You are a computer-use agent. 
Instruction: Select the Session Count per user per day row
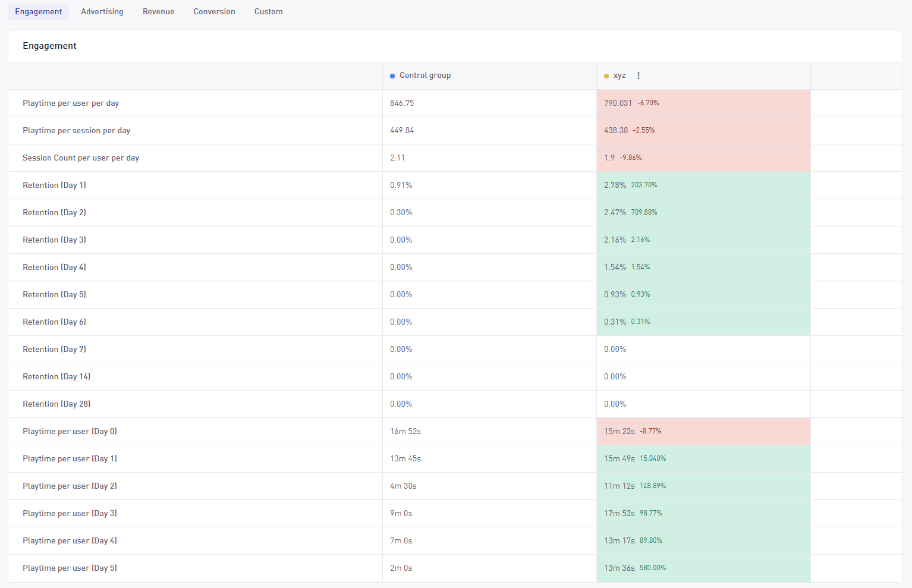81,158
